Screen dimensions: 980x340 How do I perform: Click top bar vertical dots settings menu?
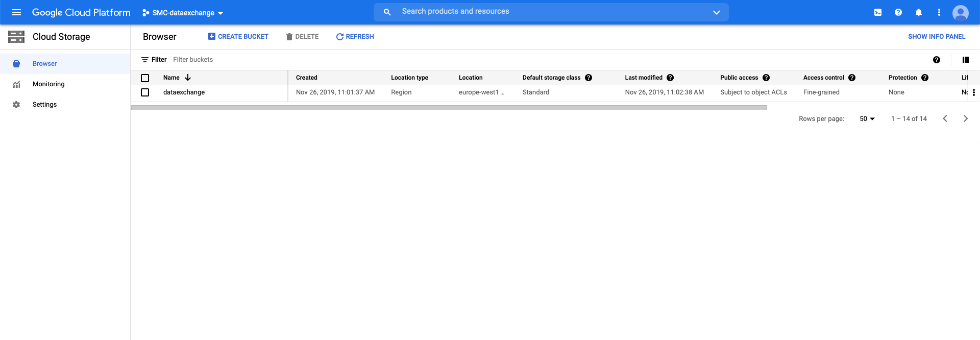[x=939, y=12]
